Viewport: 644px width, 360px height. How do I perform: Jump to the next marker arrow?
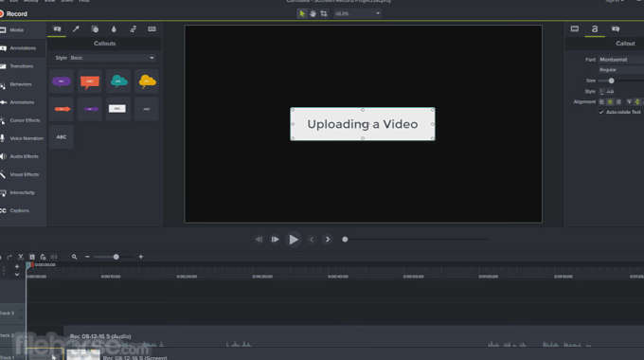[328, 239]
